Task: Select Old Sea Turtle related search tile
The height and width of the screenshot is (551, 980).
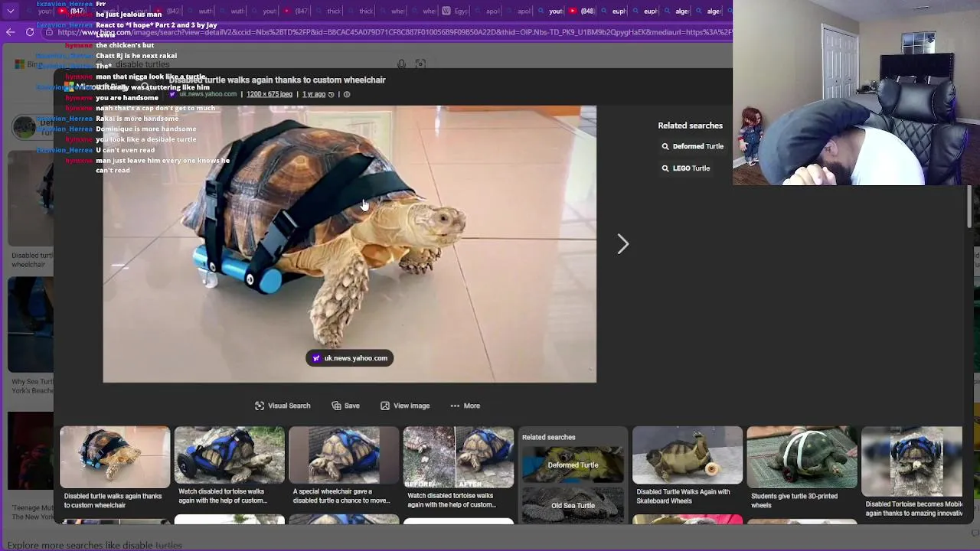Action: pyautogui.click(x=573, y=505)
